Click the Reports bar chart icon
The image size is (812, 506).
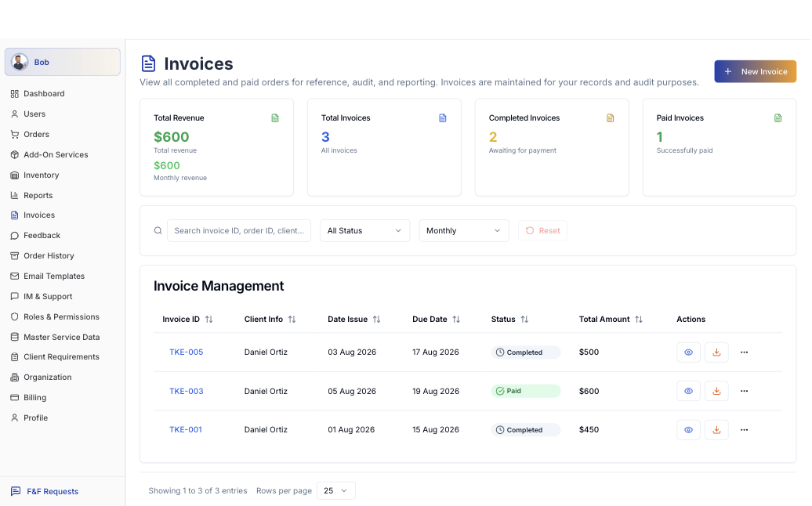[14, 196]
